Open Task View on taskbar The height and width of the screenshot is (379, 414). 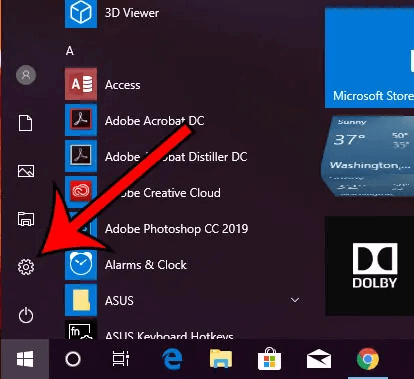click(121, 359)
